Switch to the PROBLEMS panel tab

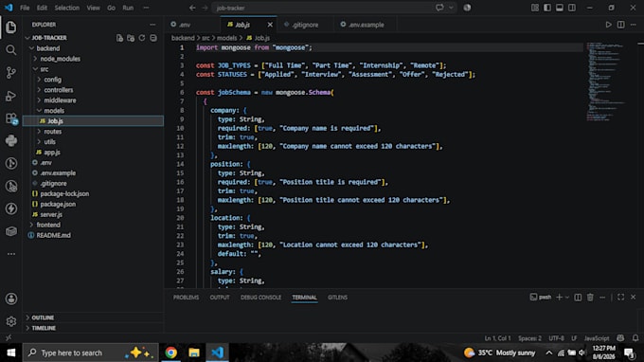(x=186, y=297)
